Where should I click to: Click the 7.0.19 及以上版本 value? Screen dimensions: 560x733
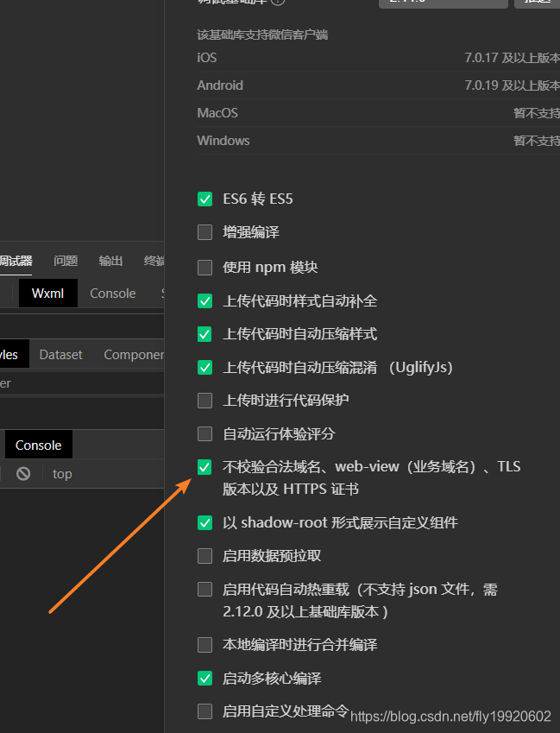(x=512, y=85)
